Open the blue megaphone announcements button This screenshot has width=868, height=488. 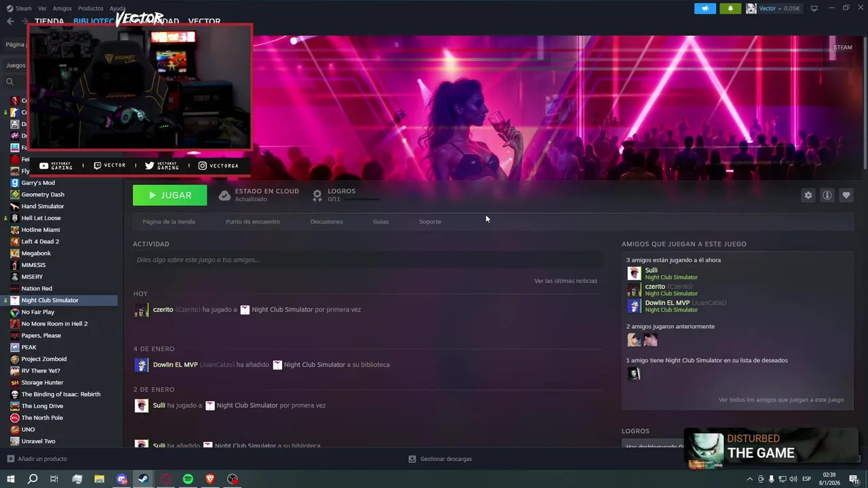coord(705,8)
